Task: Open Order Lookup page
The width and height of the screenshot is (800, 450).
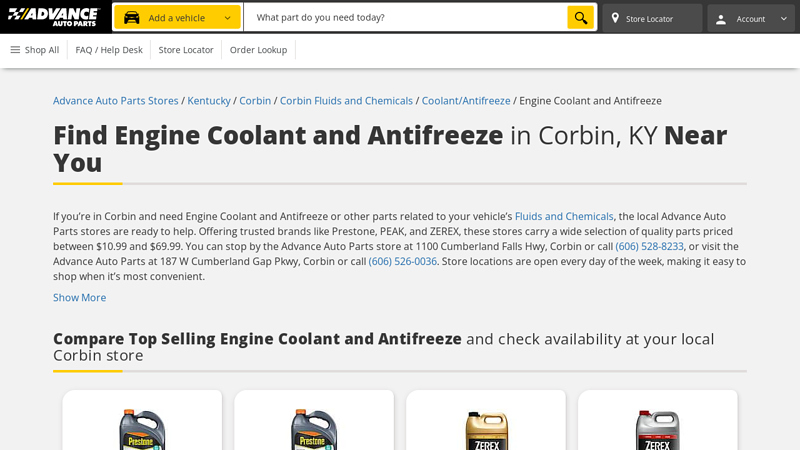Action: point(258,50)
